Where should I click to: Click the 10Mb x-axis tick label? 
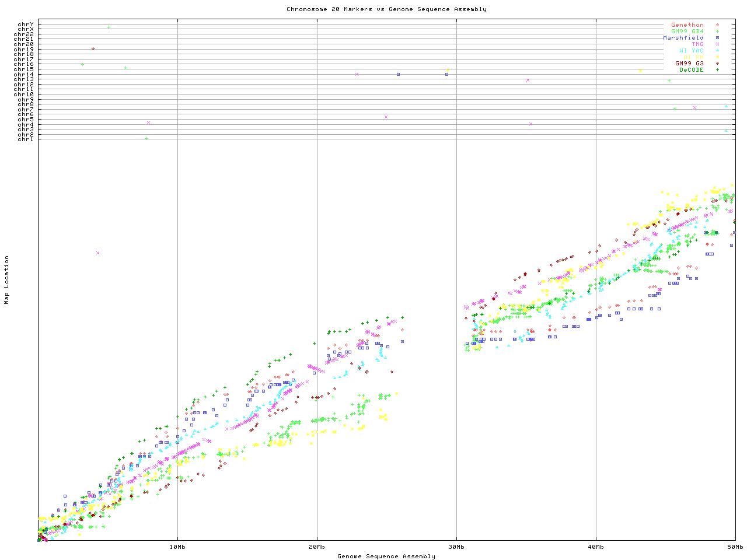coord(177,547)
